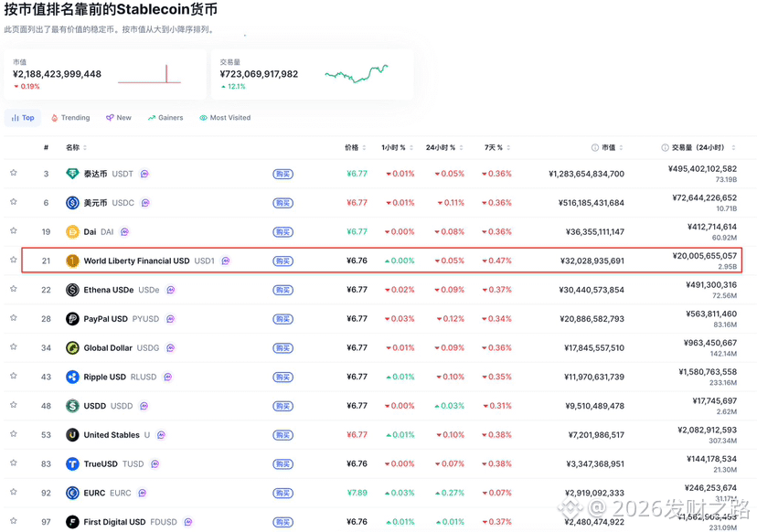
Task: Star the World Liberty Financial USD row
Action: click(x=14, y=260)
